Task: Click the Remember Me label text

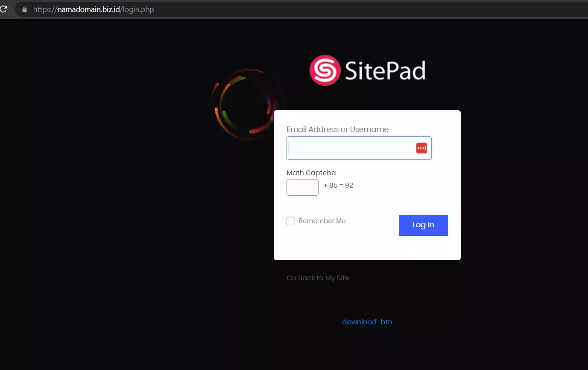Action: [322, 221]
